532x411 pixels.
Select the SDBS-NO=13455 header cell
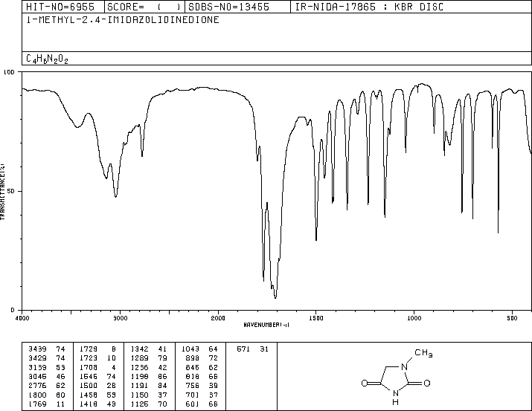coord(228,7)
